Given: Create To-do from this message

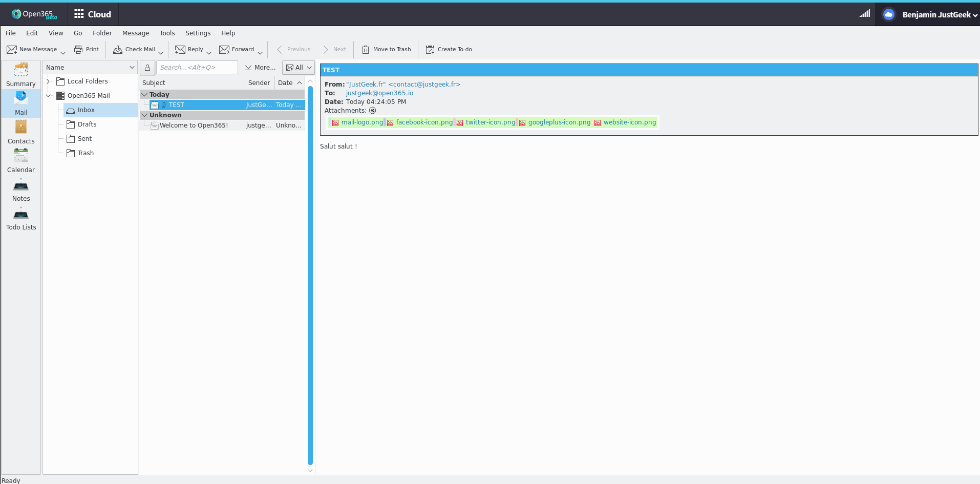Looking at the screenshot, I should point(449,49).
